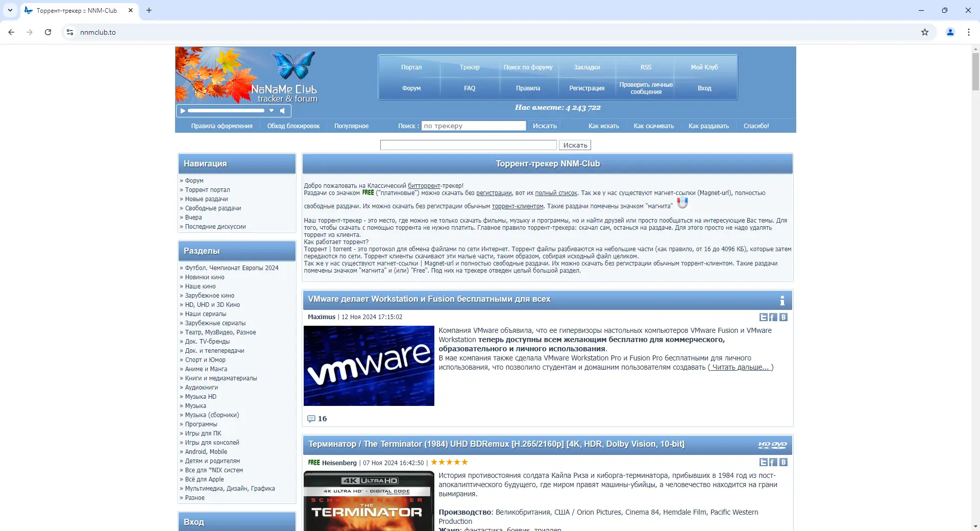Open Правила оформления link
This screenshot has width=980, height=531.
click(x=222, y=126)
